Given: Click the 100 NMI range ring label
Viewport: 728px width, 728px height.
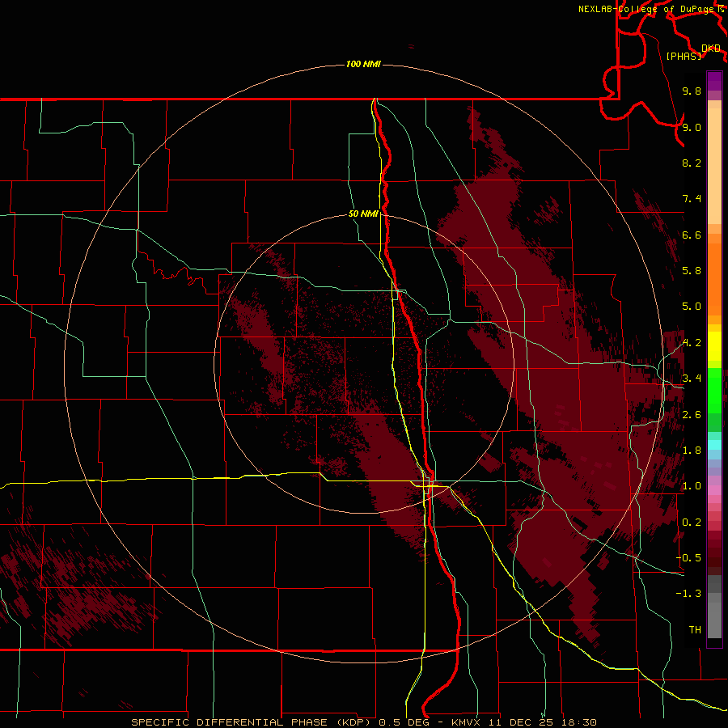Looking at the screenshot, I should point(363,64).
